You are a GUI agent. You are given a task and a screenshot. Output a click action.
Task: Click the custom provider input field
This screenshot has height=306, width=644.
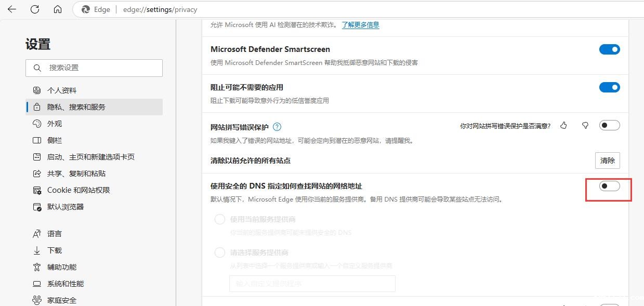pos(312,284)
